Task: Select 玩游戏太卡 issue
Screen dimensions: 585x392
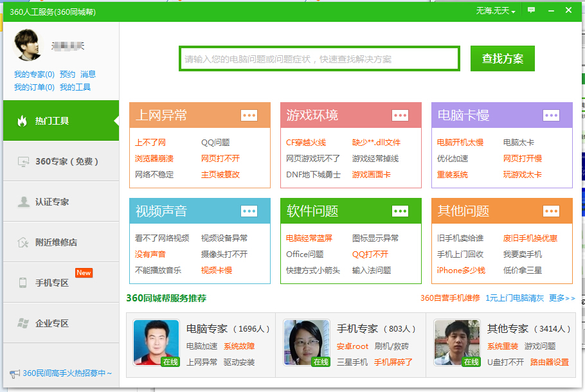Action: (522, 175)
